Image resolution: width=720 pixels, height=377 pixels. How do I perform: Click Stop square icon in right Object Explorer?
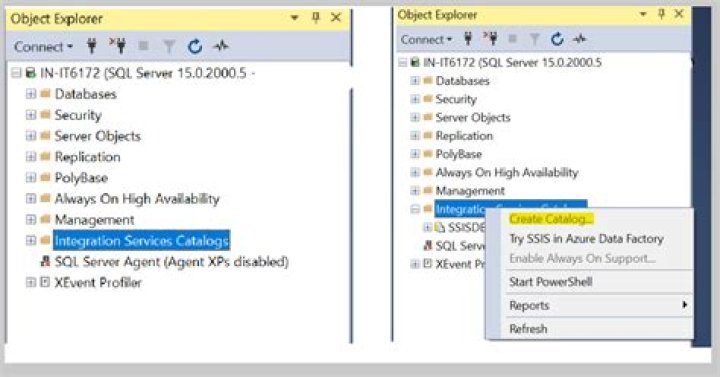pyautogui.click(x=512, y=39)
